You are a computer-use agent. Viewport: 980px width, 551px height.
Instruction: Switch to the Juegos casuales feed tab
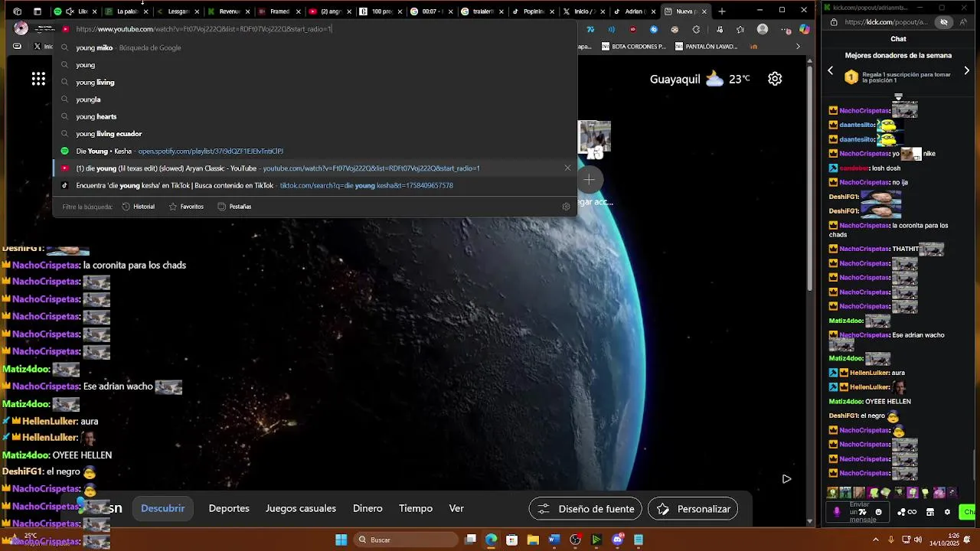[301, 508]
